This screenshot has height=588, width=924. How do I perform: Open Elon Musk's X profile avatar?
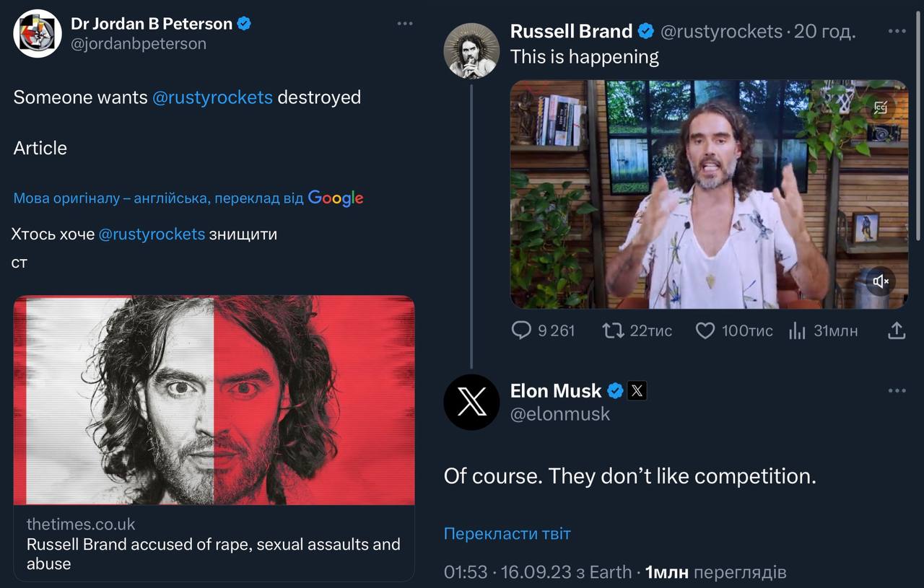coord(471,402)
